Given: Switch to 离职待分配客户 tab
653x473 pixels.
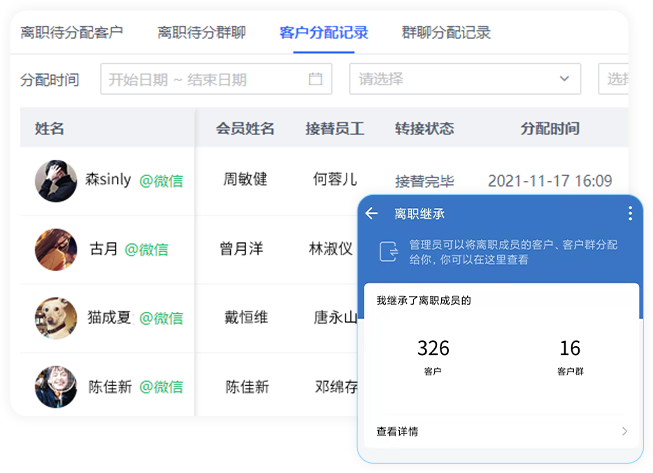Looking at the screenshot, I should pos(71,32).
